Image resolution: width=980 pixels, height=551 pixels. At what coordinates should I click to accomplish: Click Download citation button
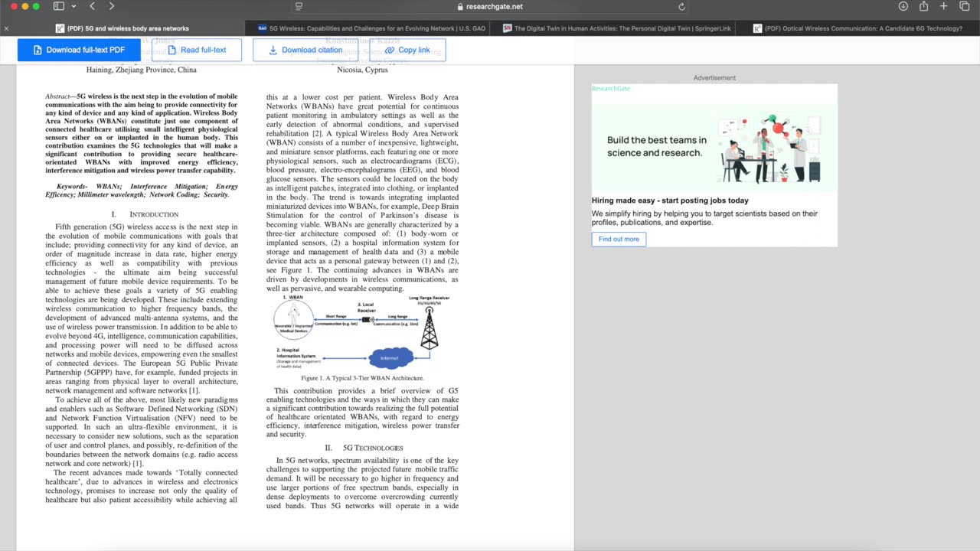305,50
